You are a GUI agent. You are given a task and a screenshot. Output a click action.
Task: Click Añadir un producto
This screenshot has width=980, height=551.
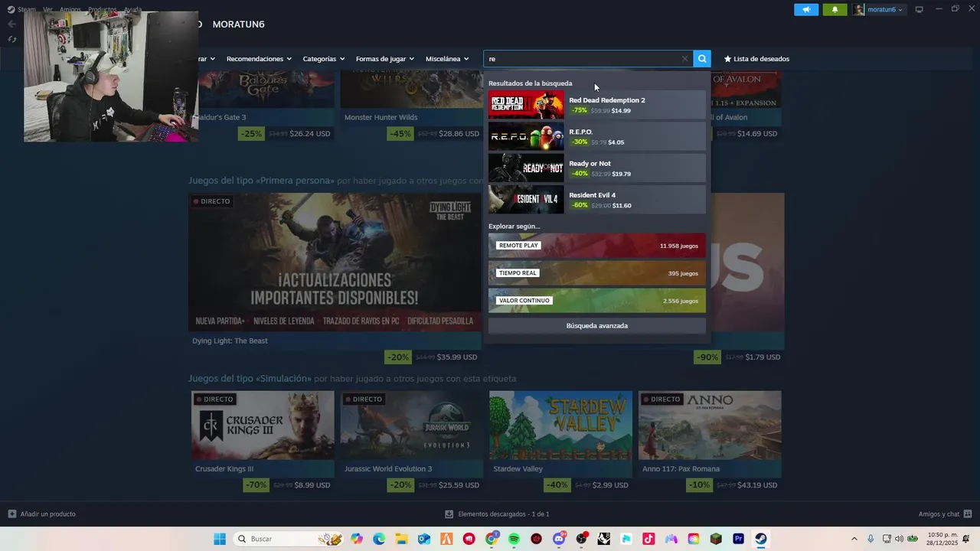point(42,514)
